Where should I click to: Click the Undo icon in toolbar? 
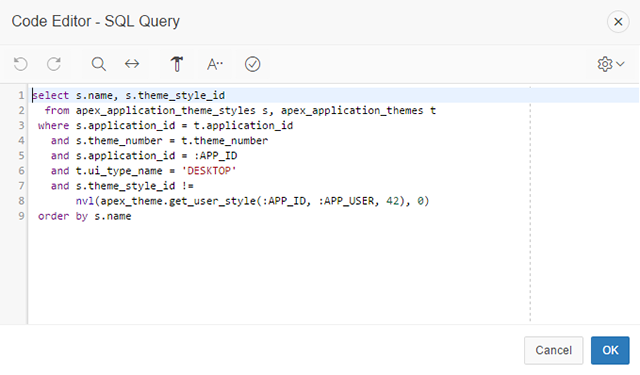point(20,64)
